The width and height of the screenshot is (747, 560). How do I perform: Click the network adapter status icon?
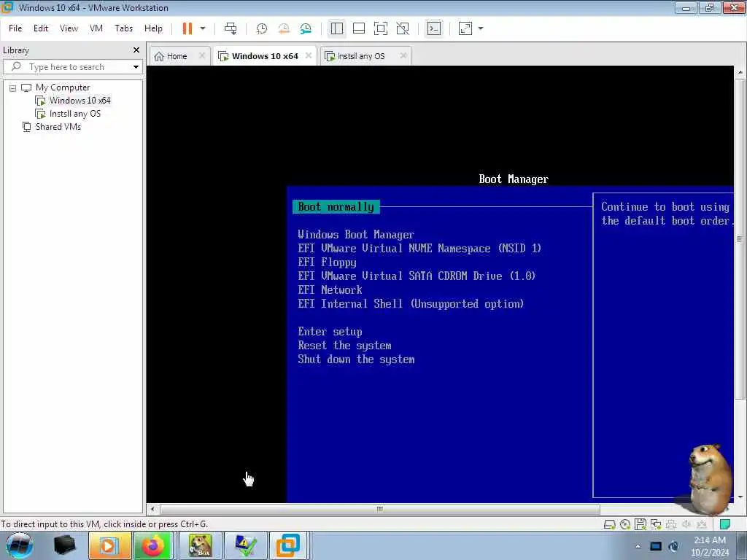656,525
